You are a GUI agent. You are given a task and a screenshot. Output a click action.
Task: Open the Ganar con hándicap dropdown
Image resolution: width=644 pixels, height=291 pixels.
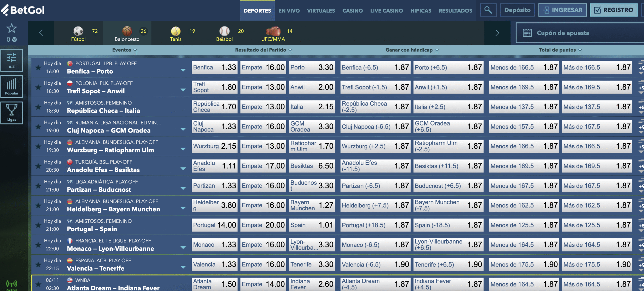click(x=412, y=50)
